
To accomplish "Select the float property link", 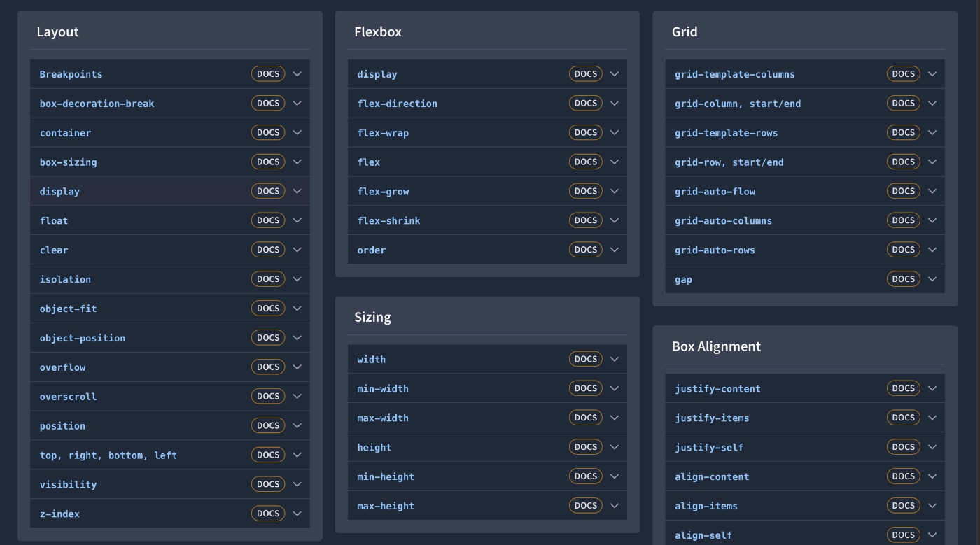I will pos(54,220).
